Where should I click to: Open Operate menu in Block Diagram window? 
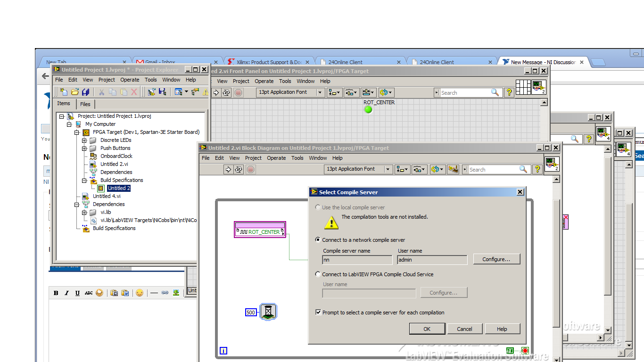tap(276, 158)
